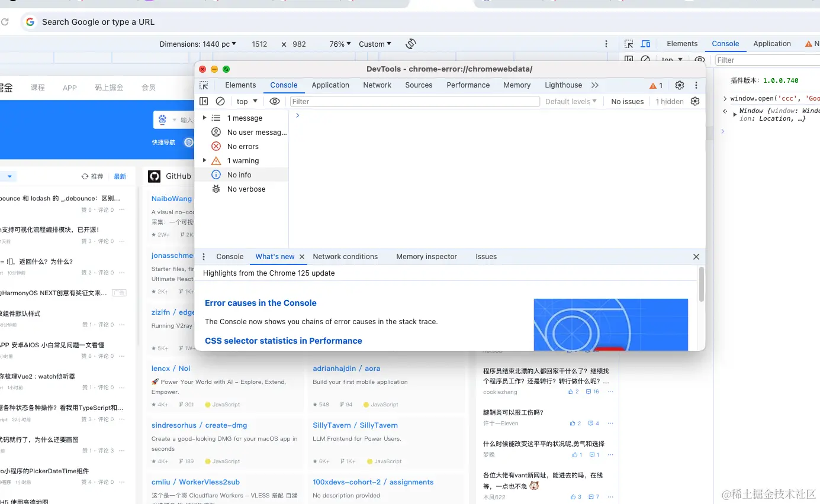Show more tabs with the double chevron

pyautogui.click(x=595, y=85)
